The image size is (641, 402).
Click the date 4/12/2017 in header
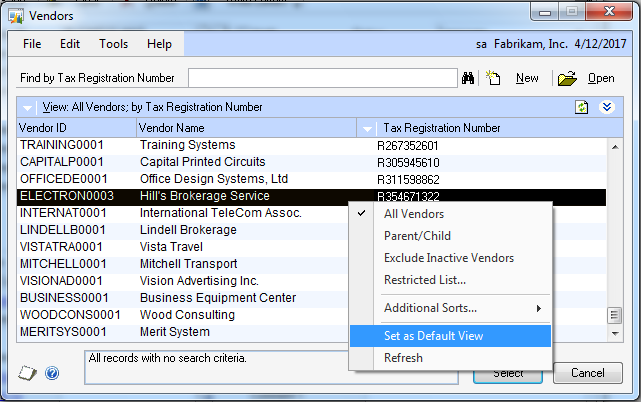pyautogui.click(x=600, y=44)
